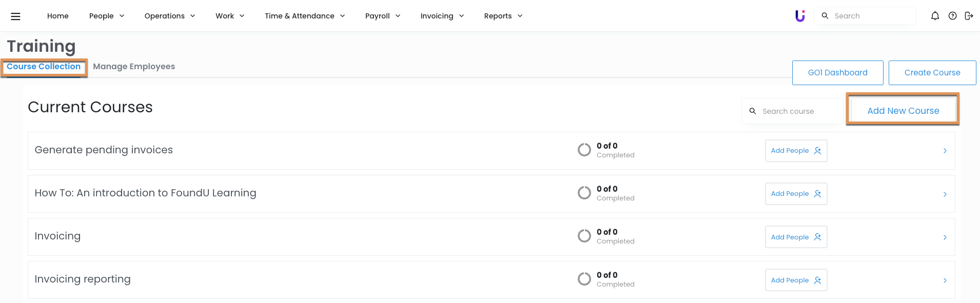Open the hamburger navigation menu
Screen dimensions: 980x303
tap(15, 16)
